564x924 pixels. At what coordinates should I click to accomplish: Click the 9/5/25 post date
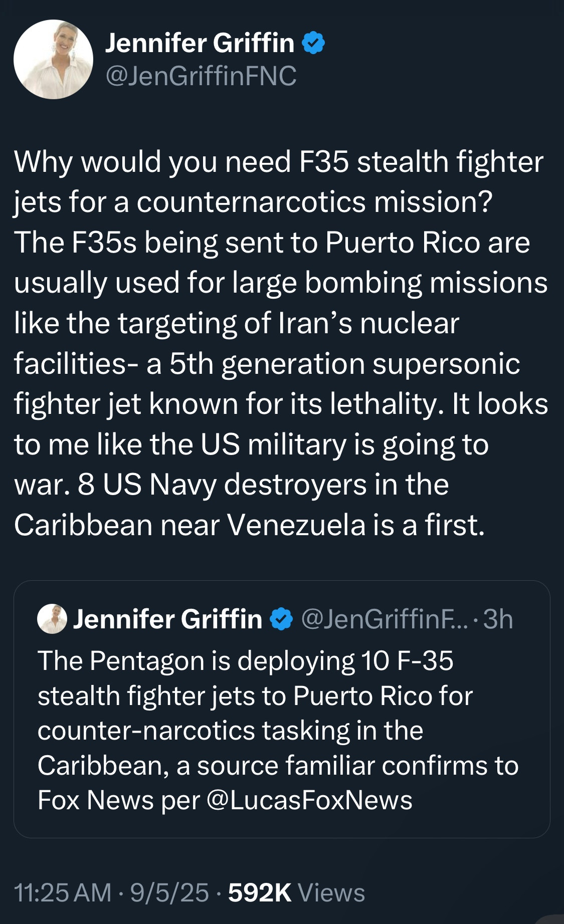[169, 892]
